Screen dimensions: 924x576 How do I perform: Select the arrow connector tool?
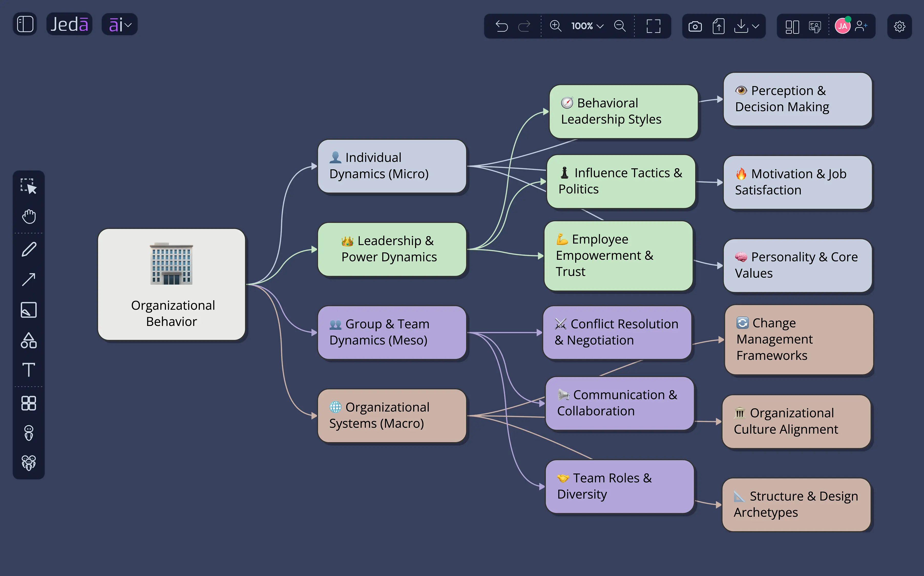pyautogui.click(x=28, y=279)
